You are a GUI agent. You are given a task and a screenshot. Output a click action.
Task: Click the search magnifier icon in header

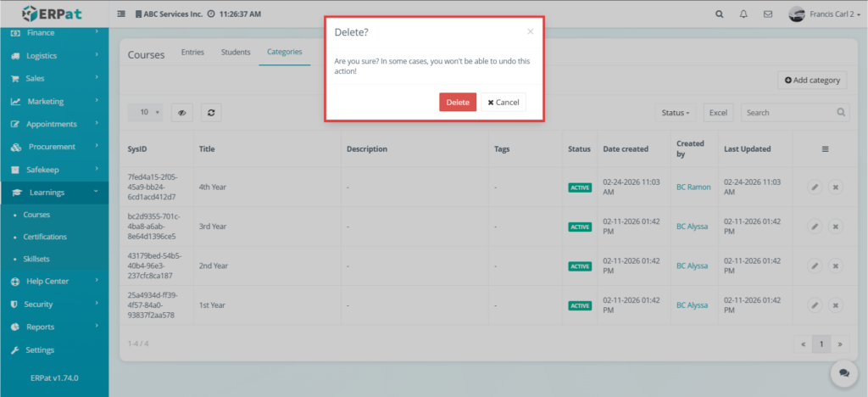click(720, 14)
